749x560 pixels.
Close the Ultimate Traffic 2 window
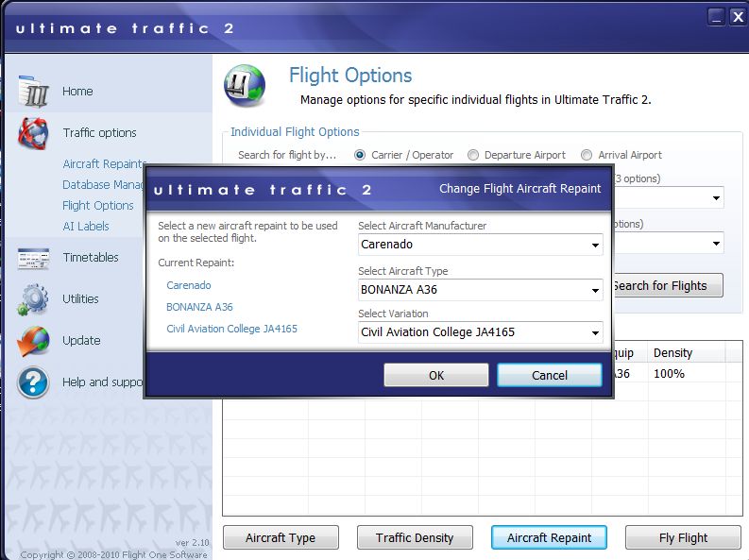738,17
